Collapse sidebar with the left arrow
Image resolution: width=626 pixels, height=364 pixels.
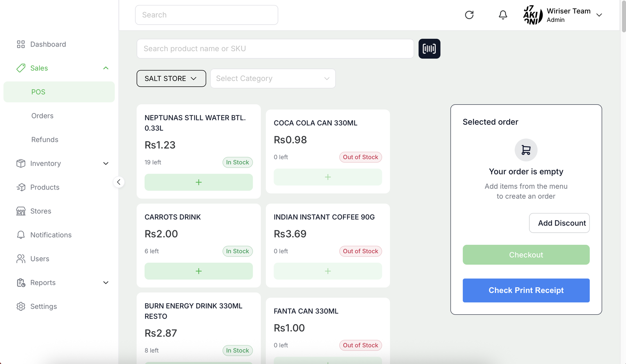119,182
